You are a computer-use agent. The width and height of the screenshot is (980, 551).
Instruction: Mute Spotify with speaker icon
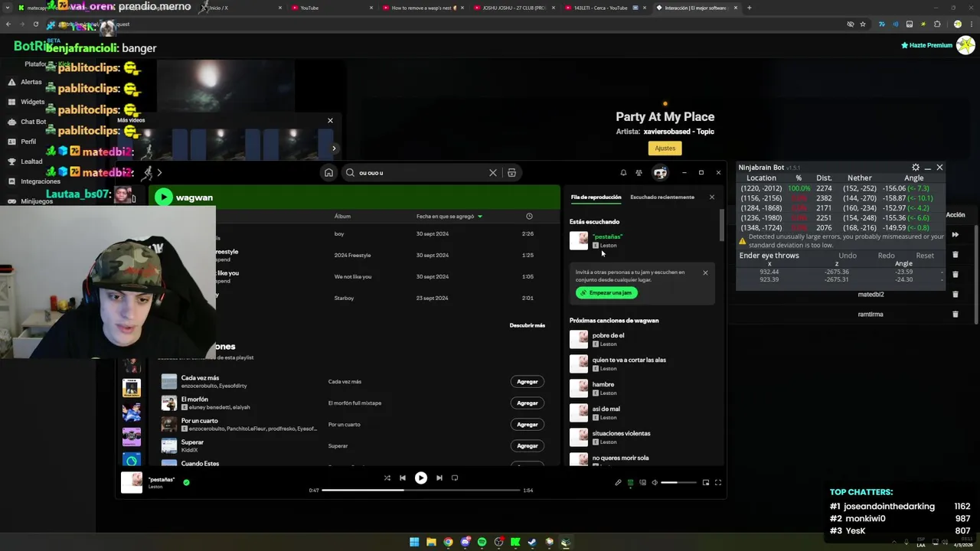pos(655,483)
